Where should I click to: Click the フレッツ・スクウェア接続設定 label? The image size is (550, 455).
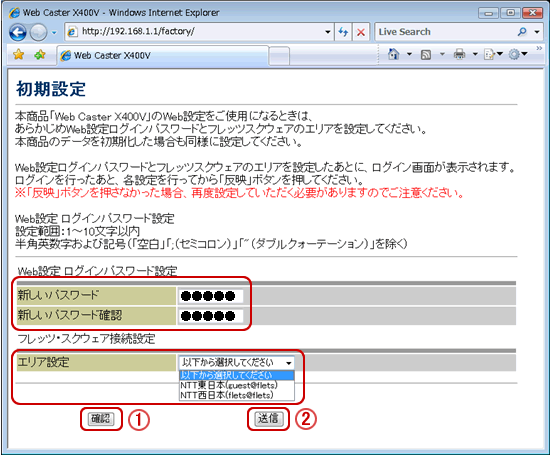pyautogui.click(x=86, y=339)
